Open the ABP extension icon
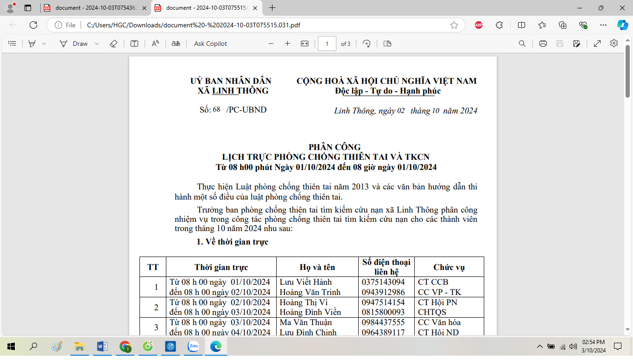 479,25
